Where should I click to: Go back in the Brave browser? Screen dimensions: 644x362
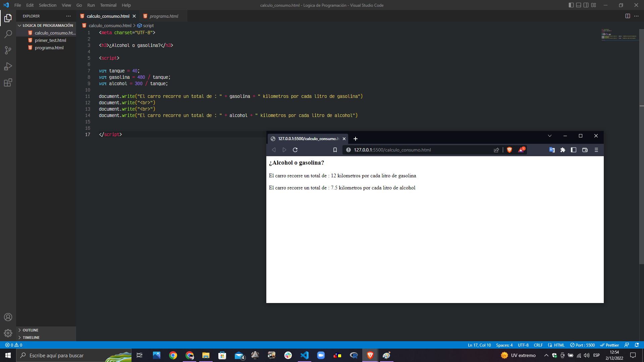pos(274,150)
